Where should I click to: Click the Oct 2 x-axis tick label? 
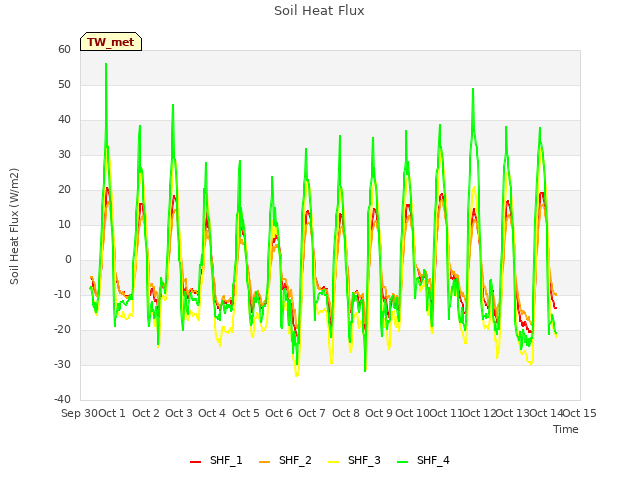coord(146,413)
